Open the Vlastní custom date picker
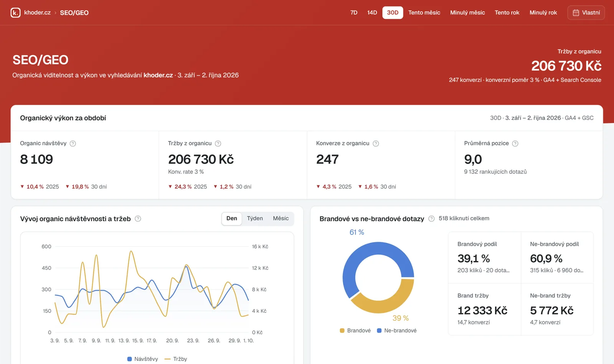Viewport: 614px width, 364px height. point(586,13)
